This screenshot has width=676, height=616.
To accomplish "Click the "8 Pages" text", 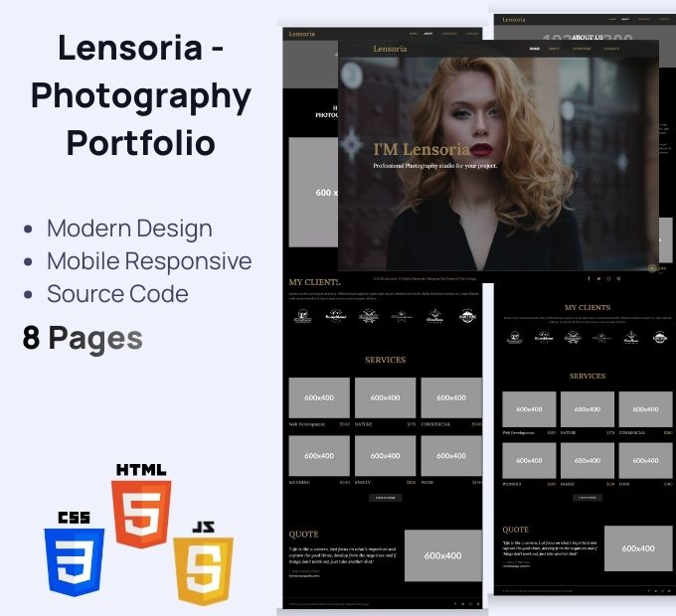I will [83, 338].
